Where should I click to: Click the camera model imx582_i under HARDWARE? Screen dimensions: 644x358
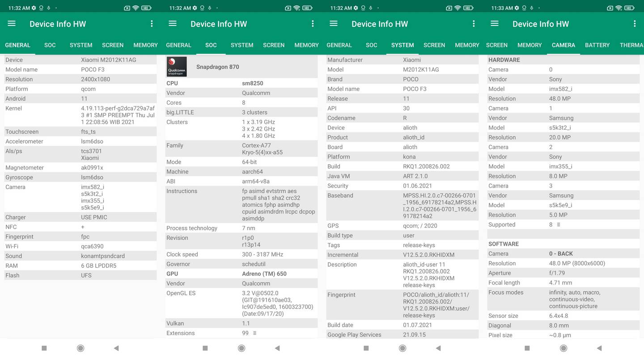click(x=560, y=89)
